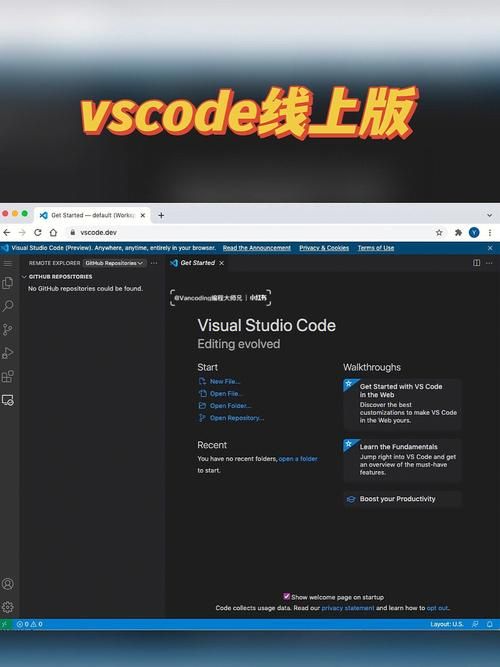Open the Run and Debug view
The image size is (500, 667).
[8, 353]
